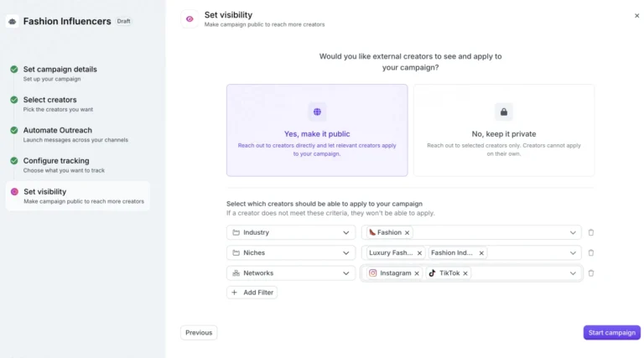Click the green check for Automate Outreach
Viewport: 644px width, 358px height.
tap(14, 130)
